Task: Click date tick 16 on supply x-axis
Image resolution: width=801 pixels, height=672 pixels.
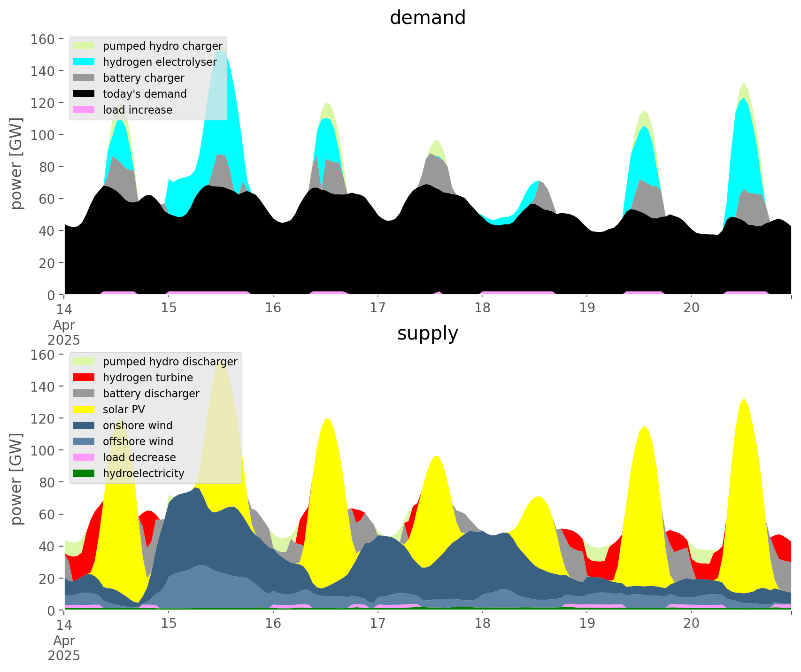Action: [273, 624]
